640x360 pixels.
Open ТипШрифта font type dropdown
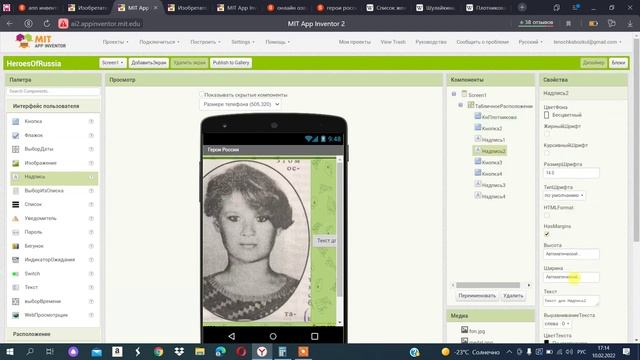pos(564,196)
